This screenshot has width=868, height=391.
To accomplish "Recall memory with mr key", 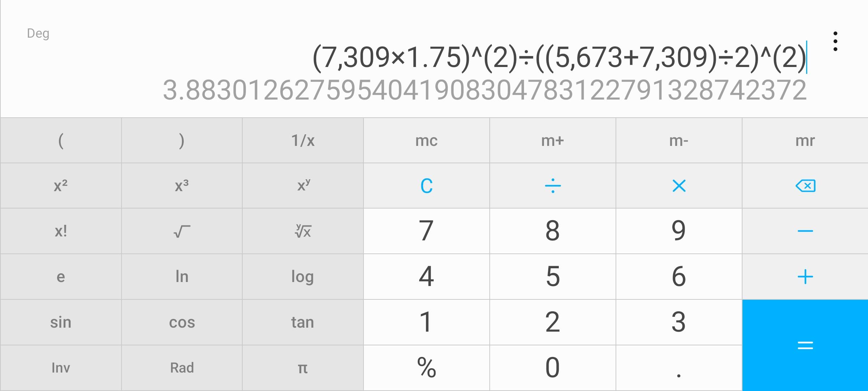I will point(805,140).
